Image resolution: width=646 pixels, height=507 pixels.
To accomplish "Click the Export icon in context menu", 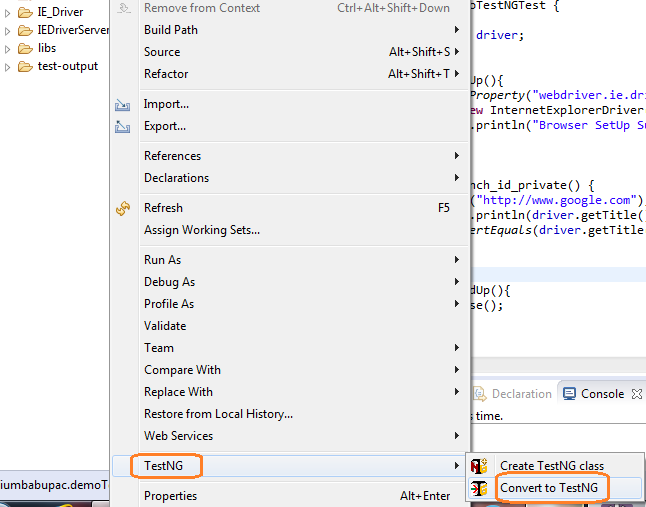I will click(x=122, y=126).
